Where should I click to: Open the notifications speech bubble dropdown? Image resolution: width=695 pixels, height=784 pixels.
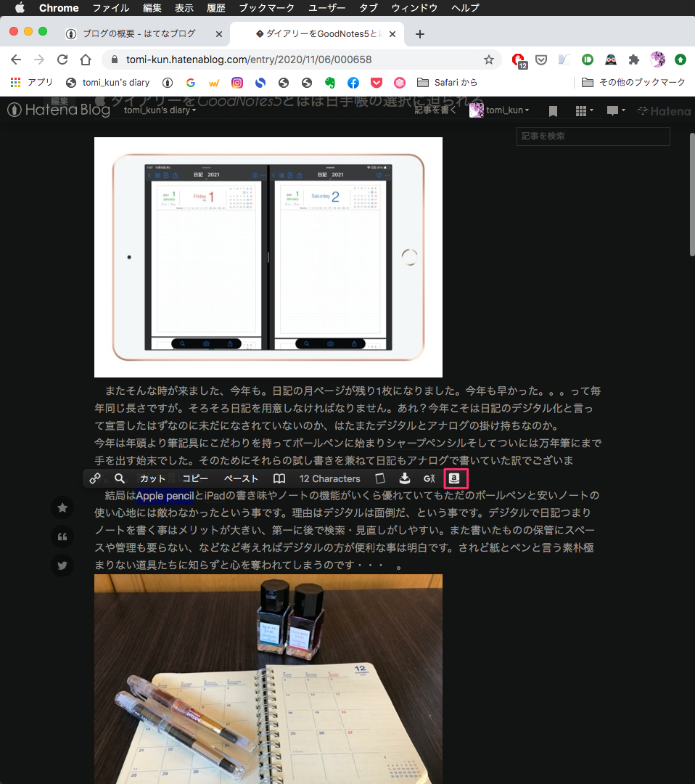pos(615,110)
